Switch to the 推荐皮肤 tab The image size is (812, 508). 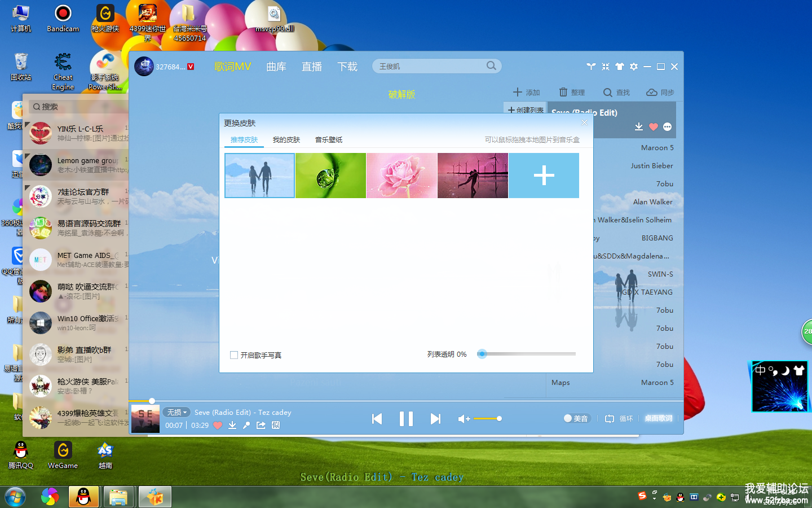click(x=244, y=139)
